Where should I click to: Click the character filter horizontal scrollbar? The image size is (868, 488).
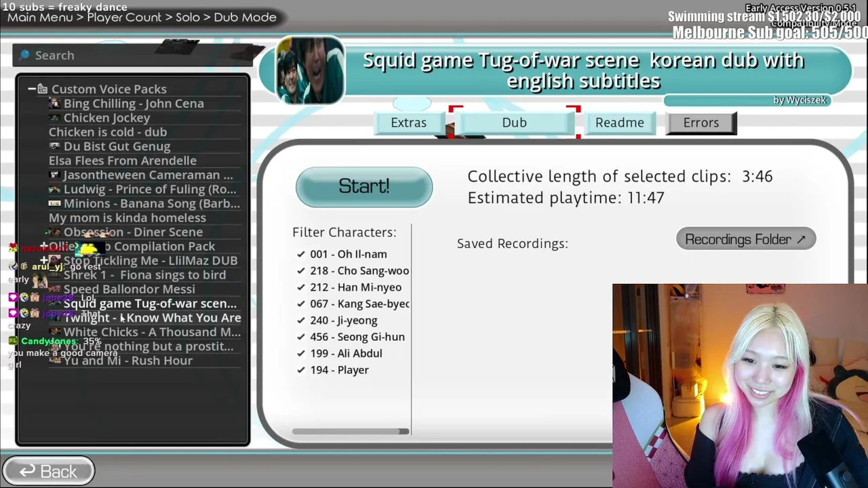tap(351, 431)
